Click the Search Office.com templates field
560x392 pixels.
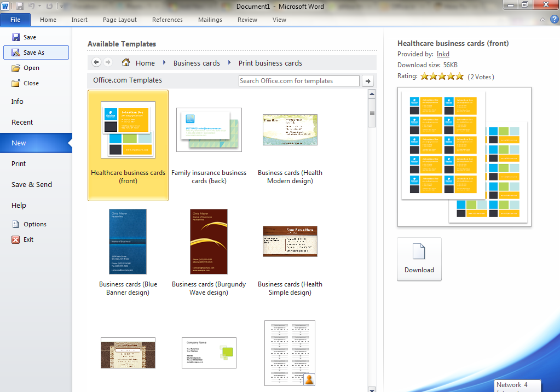point(299,81)
